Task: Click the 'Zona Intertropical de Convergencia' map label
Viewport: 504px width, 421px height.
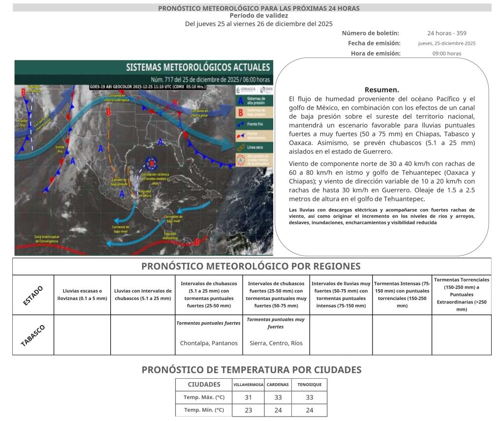Action: tap(46, 239)
